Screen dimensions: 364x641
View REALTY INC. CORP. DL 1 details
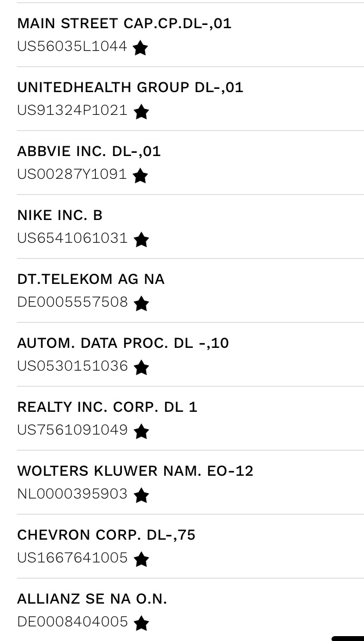coord(107,407)
